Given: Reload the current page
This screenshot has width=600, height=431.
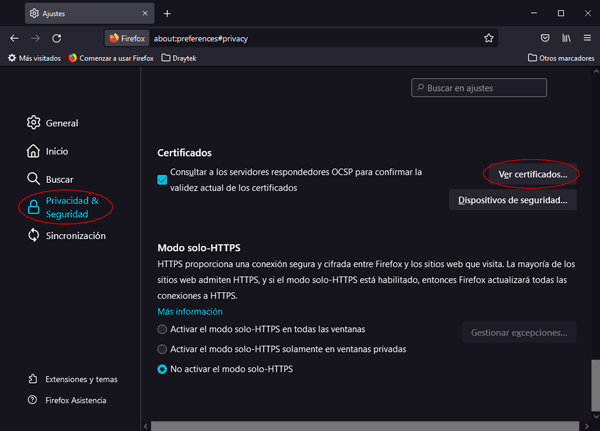Looking at the screenshot, I should coord(57,38).
